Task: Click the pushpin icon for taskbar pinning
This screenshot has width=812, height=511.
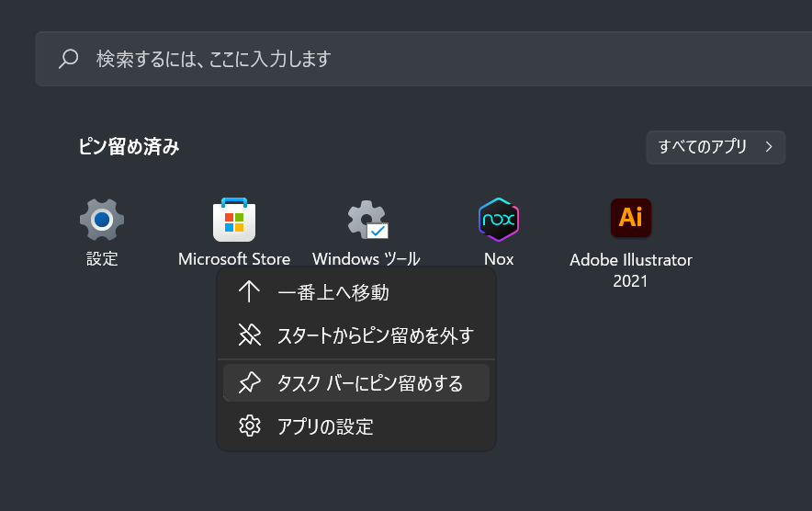Action: click(x=249, y=383)
